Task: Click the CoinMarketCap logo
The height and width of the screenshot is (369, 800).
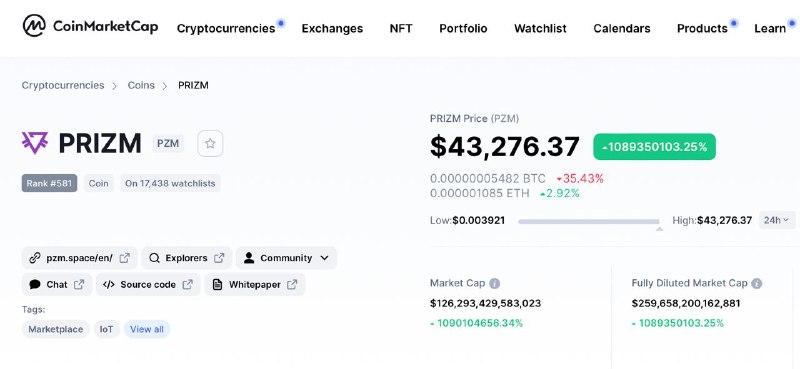Action: [x=90, y=26]
